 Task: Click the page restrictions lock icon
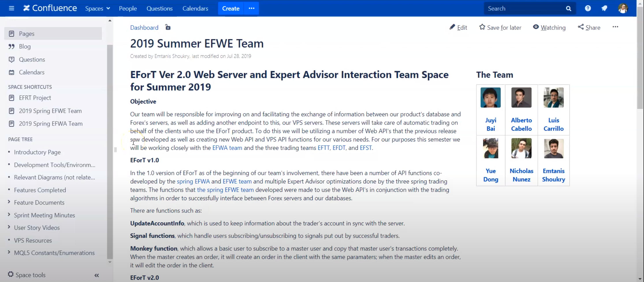168,27
